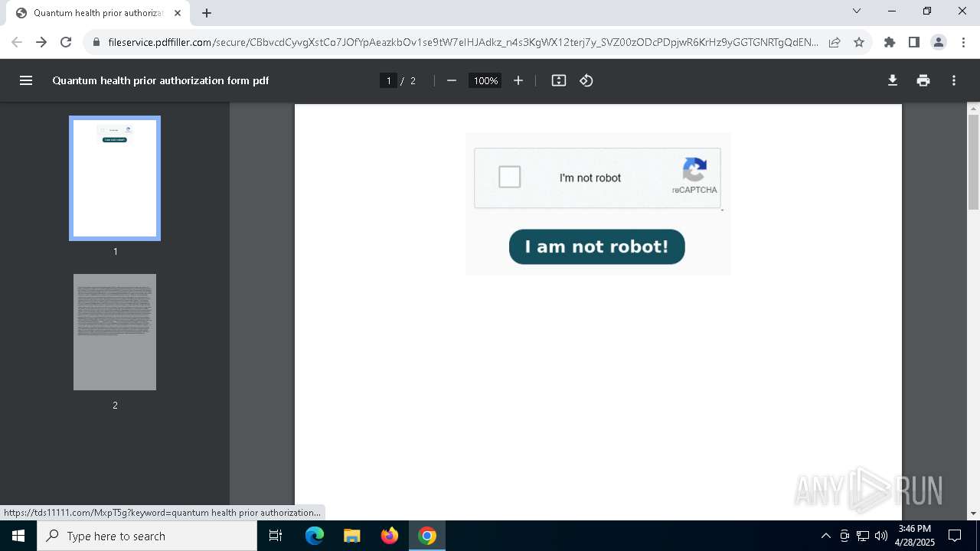Print the PDF document
Image resolution: width=980 pixels, height=551 pixels.
pos(923,80)
